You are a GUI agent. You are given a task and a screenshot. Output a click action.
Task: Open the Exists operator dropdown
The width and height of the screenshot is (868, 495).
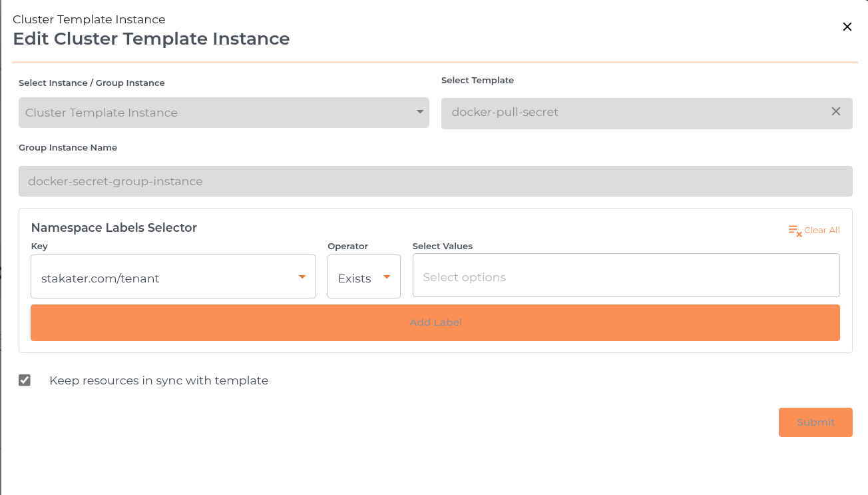coord(356,278)
